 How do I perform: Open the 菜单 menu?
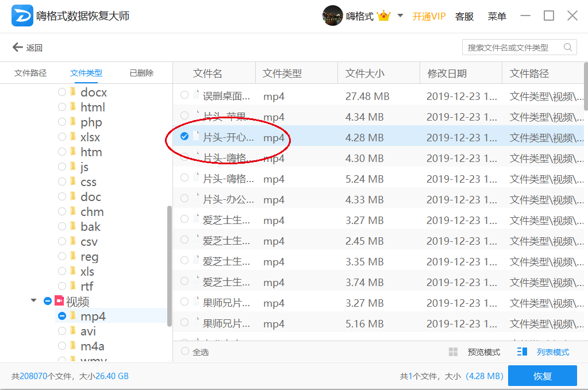point(497,16)
